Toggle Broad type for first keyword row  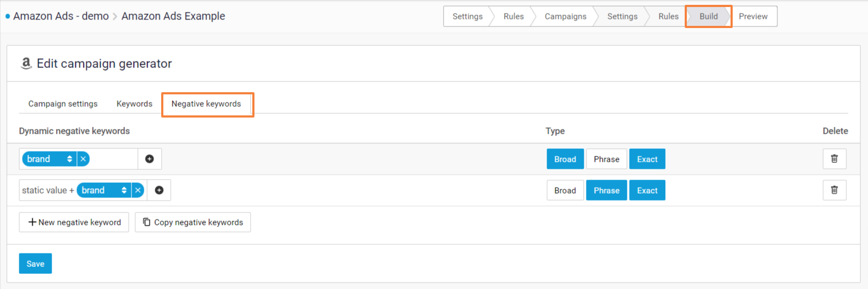tap(565, 159)
